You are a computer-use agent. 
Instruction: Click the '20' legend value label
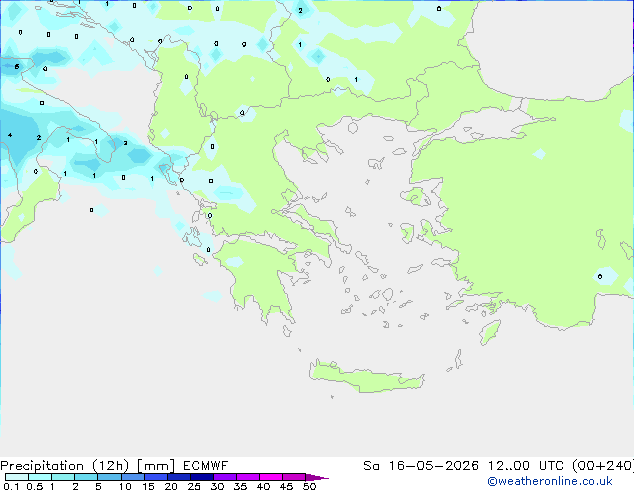click(171, 486)
